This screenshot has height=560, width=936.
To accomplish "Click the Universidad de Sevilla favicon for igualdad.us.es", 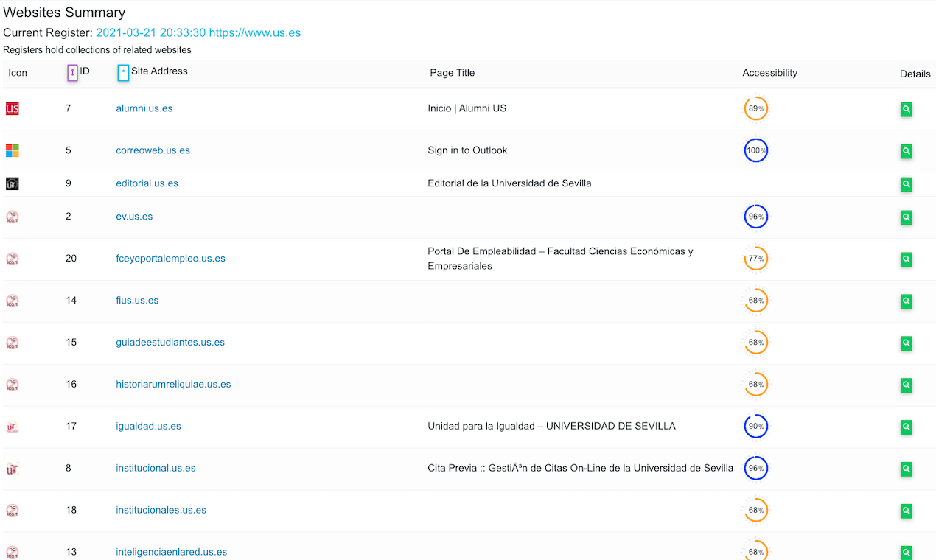I will click(x=12, y=426).
